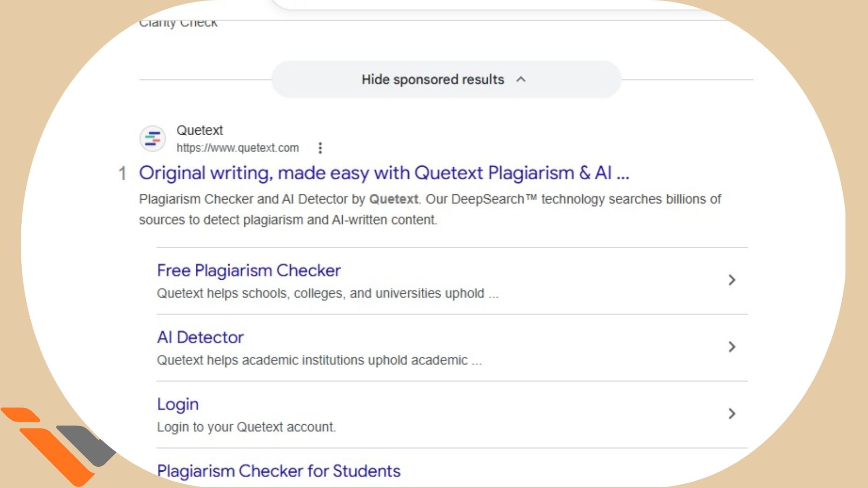Collapse the Hide sponsored results button

coord(432,80)
